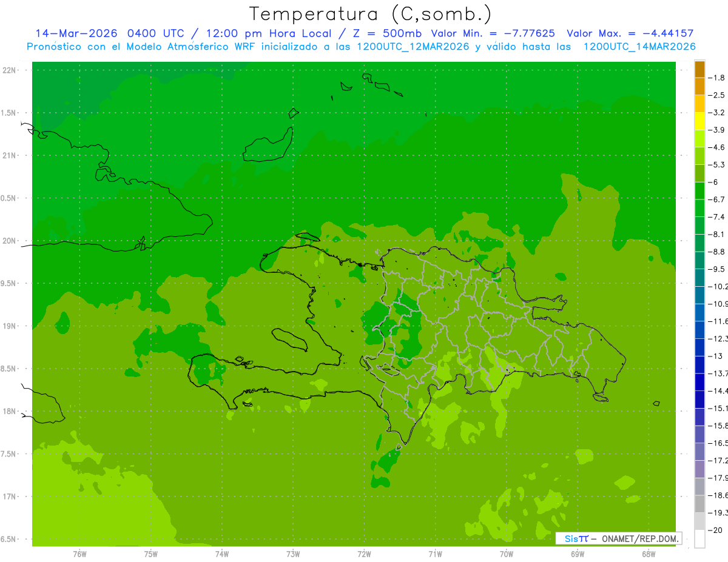Click the '-5.3' color bar label

point(717,165)
